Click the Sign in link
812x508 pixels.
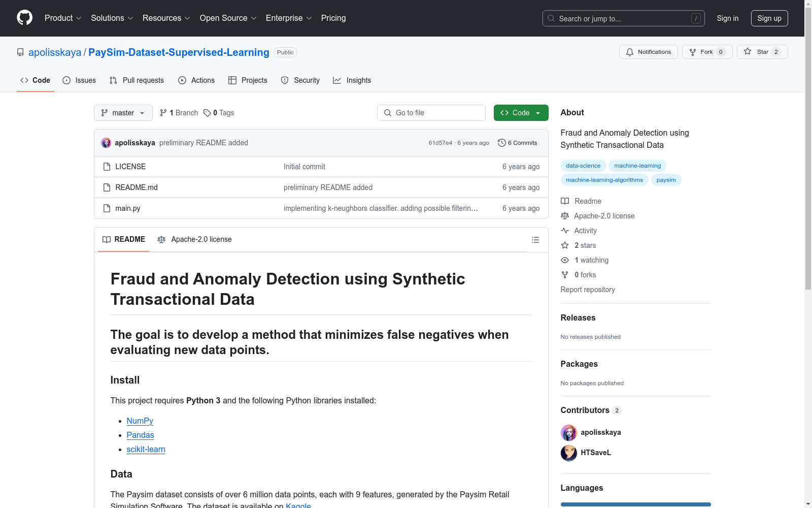click(727, 18)
